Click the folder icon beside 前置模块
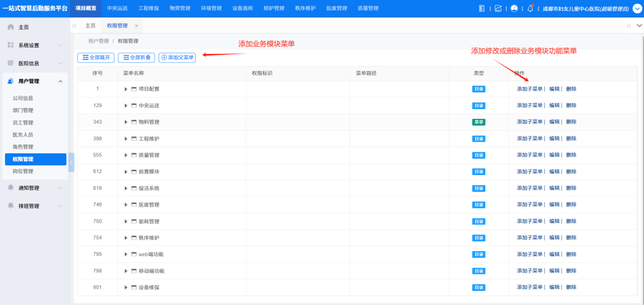This screenshot has height=305, width=644. pyautogui.click(x=134, y=172)
